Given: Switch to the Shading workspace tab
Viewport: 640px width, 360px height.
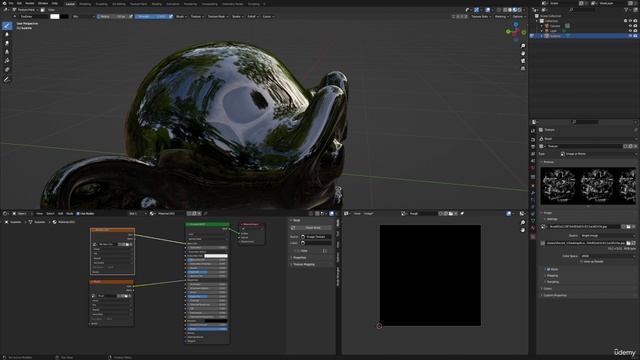Looking at the screenshot, I should (x=156, y=4).
